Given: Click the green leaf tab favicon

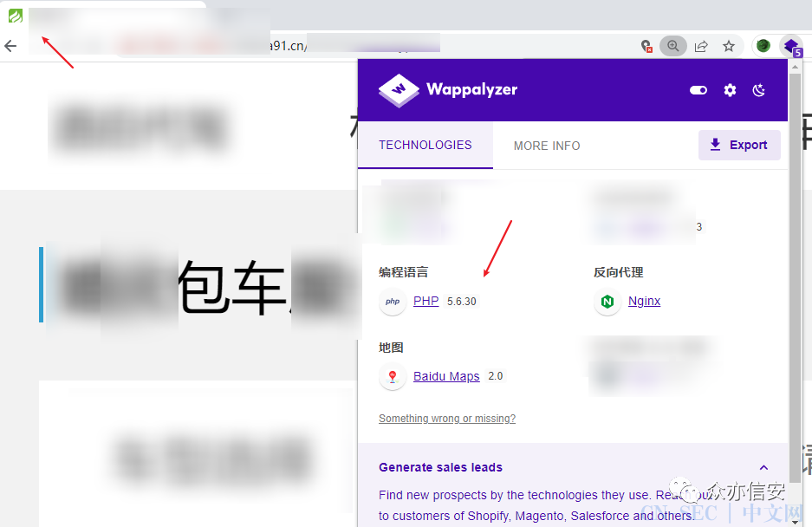Looking at the screenshot, I should pyautogui.click(x=16, y=16).
